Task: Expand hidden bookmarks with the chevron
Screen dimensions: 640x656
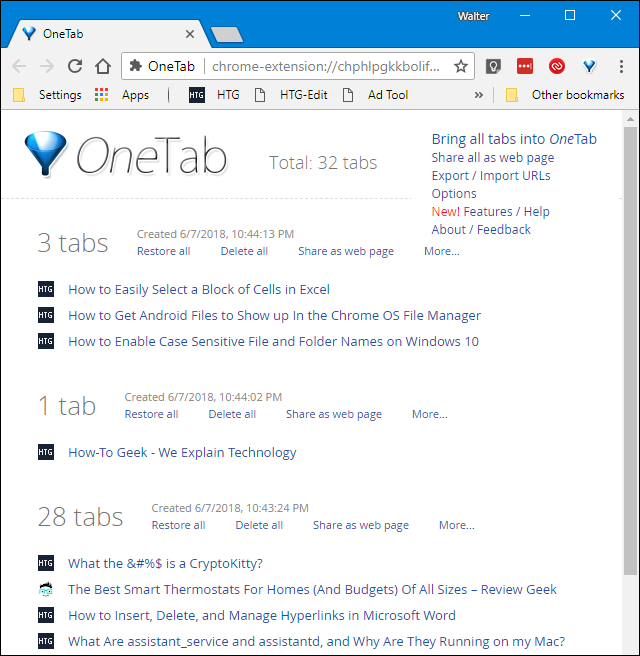Action: click(x=479, y=95)
